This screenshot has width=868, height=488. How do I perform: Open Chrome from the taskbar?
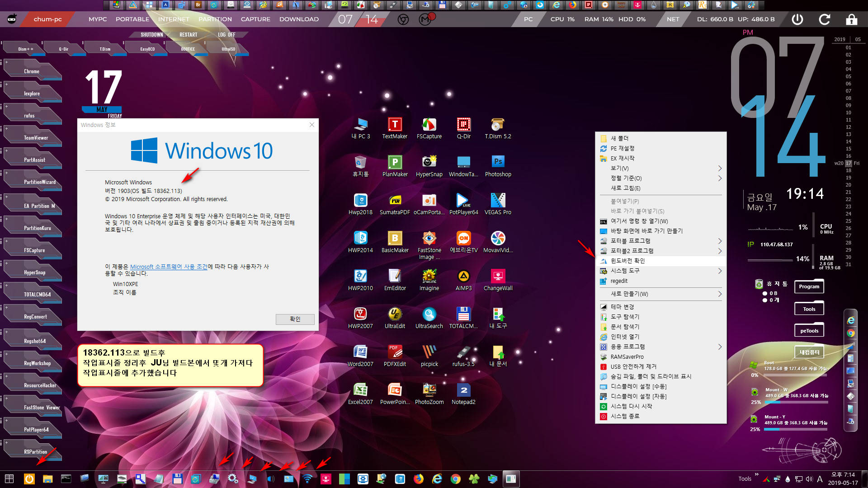(x=456, y=479)
